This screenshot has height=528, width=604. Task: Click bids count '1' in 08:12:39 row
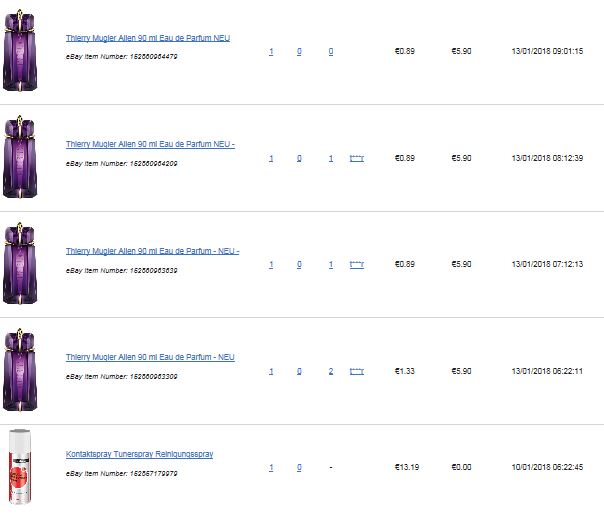coord(331,158)
